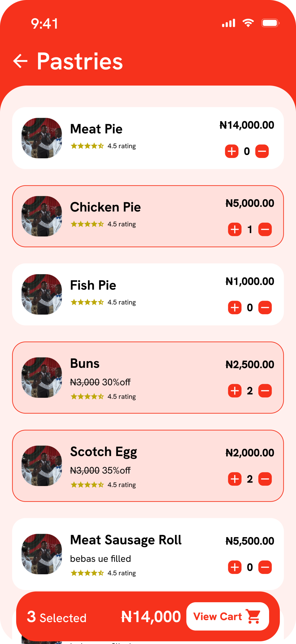
Task: Add another Scotch Egg to order
Action: pos(234,479)
